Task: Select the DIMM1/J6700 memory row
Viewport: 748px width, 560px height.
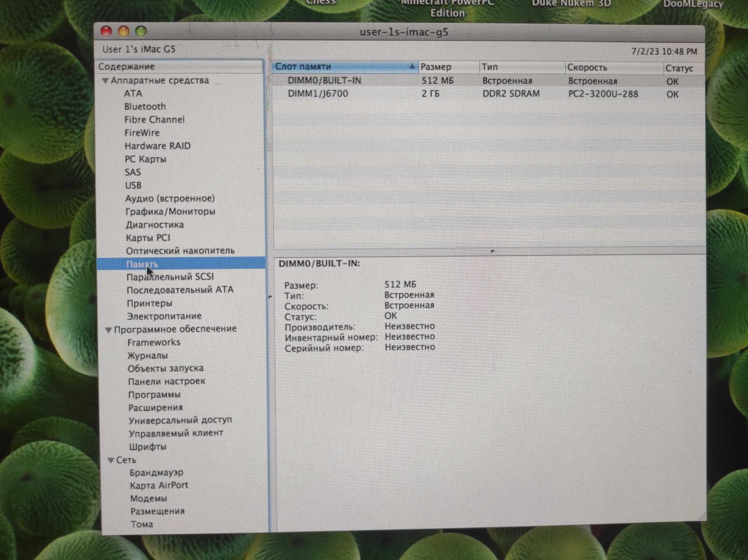Action: 488,94
